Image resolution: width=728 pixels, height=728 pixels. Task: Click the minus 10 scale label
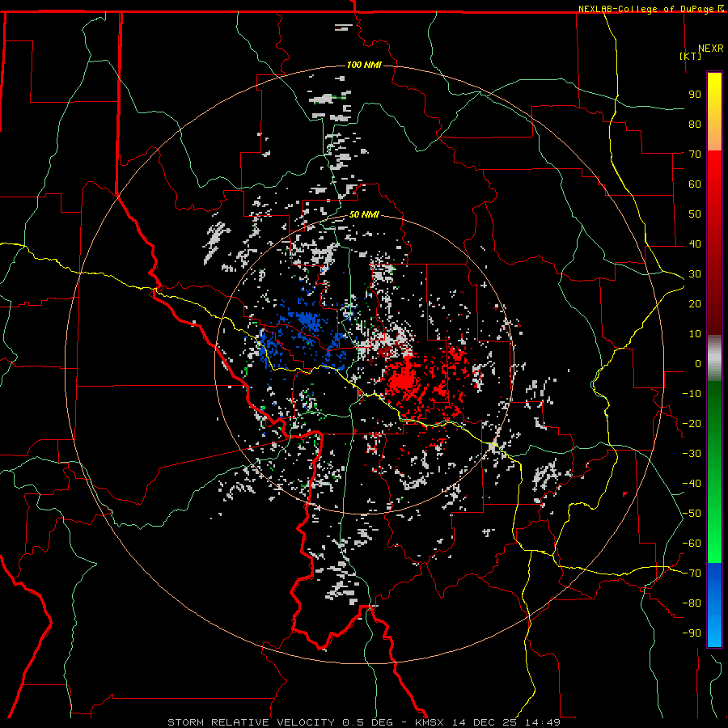[692, 394]
